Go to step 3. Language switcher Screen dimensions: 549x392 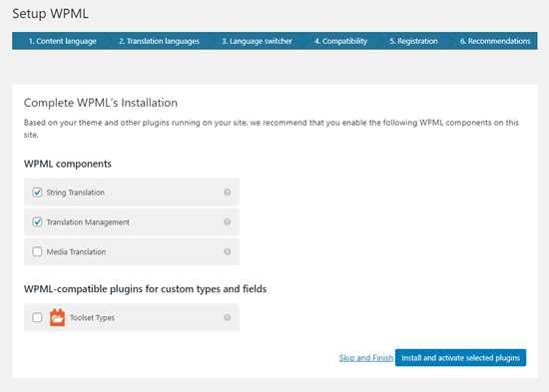257,41
